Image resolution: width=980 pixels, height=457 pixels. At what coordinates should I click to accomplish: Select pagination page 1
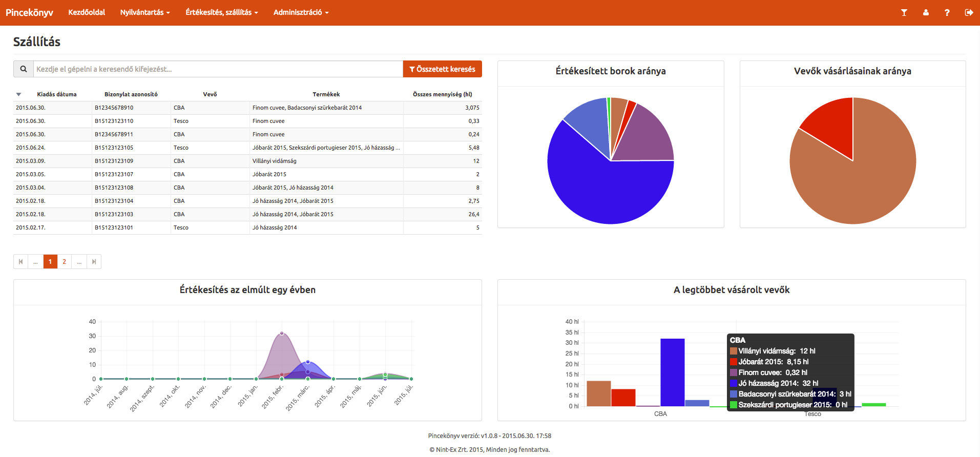pyautogui.click(x=50, y=262)
